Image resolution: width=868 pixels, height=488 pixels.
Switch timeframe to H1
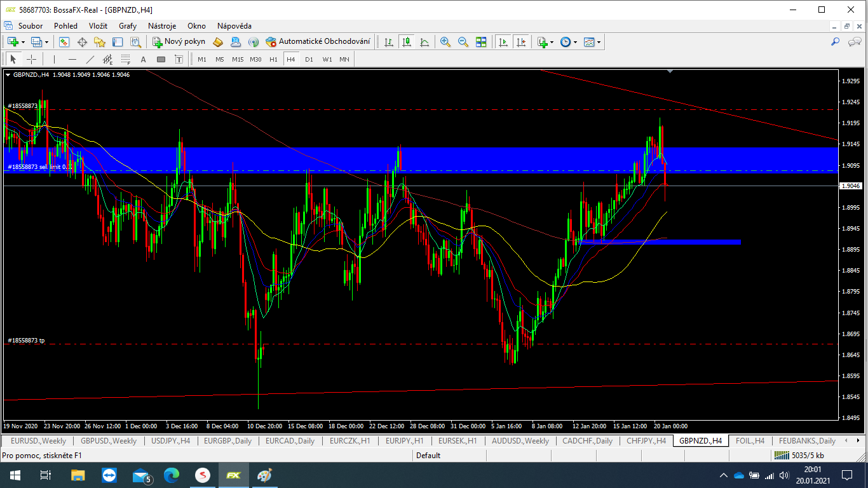[273, 59]
